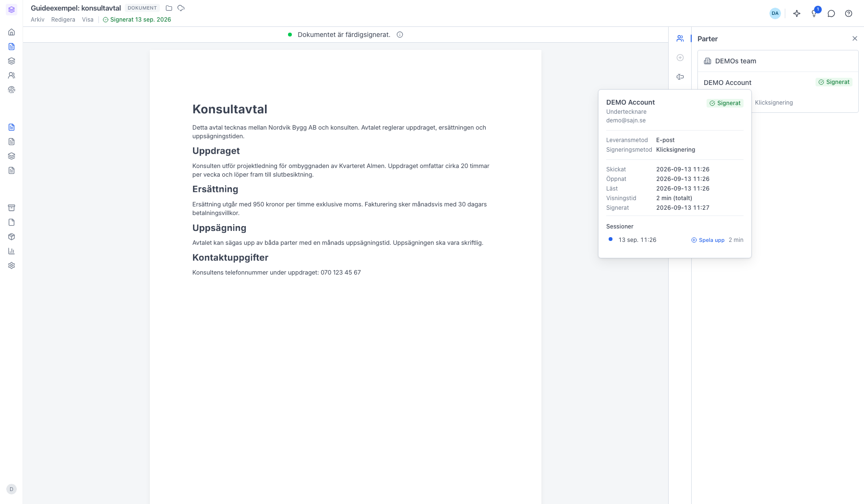Click the folder icon beside DOKUMENT badge
The width and height of the screenshot is (864, 504).
click(x=169, y=8)
